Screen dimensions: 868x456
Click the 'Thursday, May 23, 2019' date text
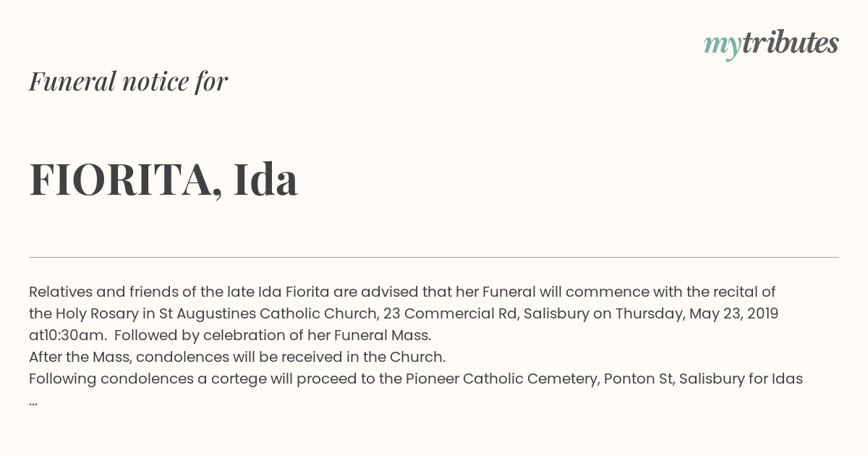tap(697, 313)
